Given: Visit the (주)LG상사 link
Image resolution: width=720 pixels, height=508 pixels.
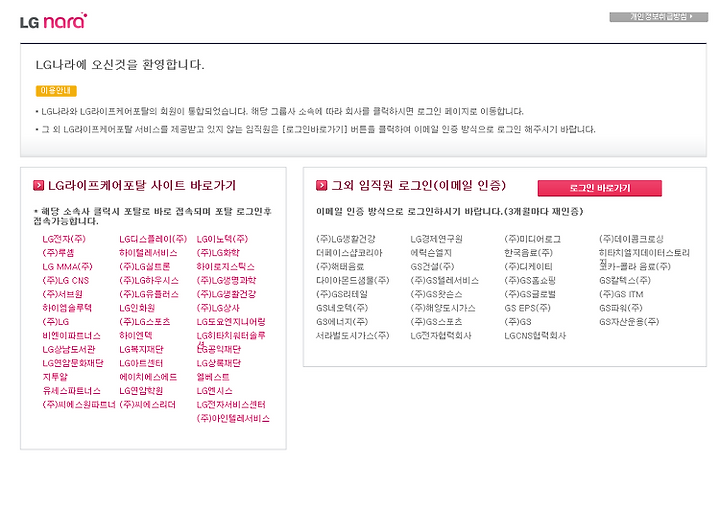Looking at the screenshot, I should click(218, 308).
